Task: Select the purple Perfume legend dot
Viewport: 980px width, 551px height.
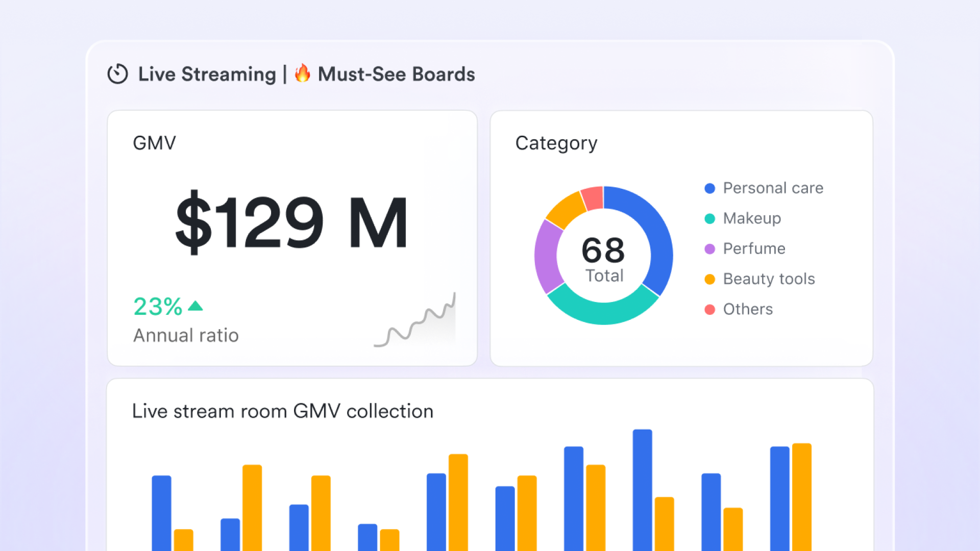Action: click(709, 249)
